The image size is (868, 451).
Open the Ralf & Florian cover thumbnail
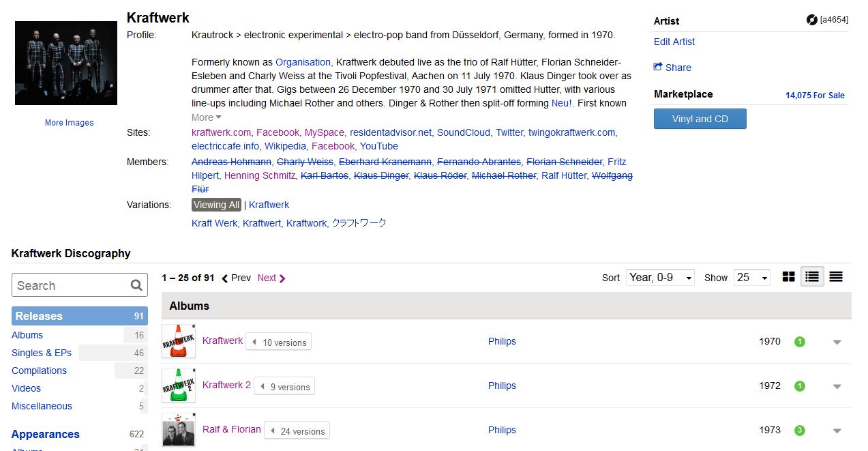click(x=179, y=430)
